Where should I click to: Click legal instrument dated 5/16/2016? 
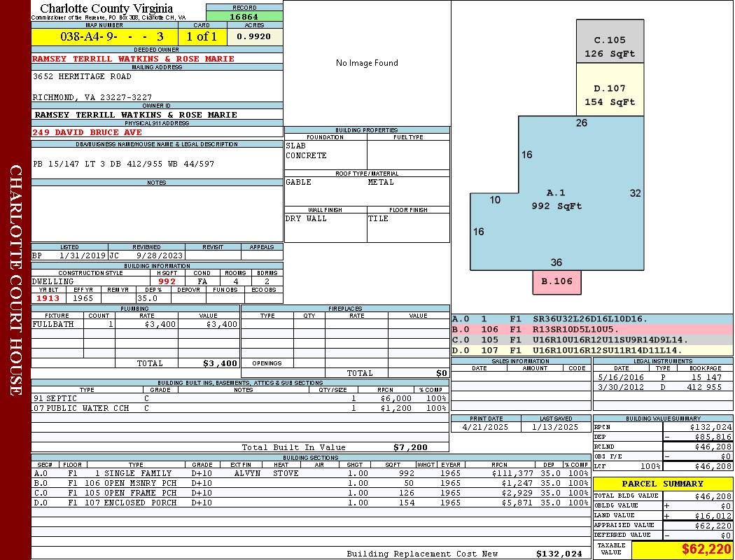663,377
